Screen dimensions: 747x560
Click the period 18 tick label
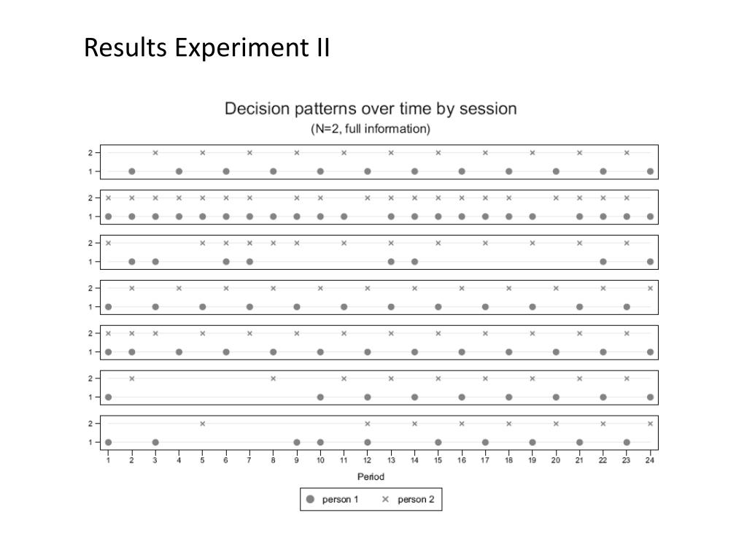click(508, 460)
